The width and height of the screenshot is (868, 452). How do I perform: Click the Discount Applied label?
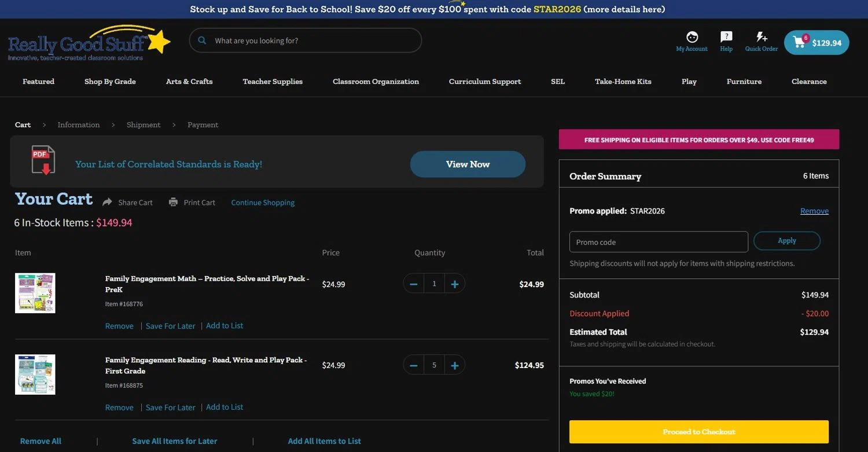pos(599,313)
